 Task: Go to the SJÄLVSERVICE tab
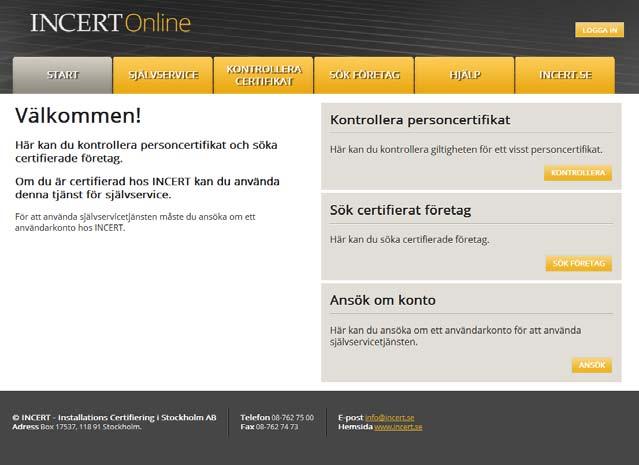163,75
